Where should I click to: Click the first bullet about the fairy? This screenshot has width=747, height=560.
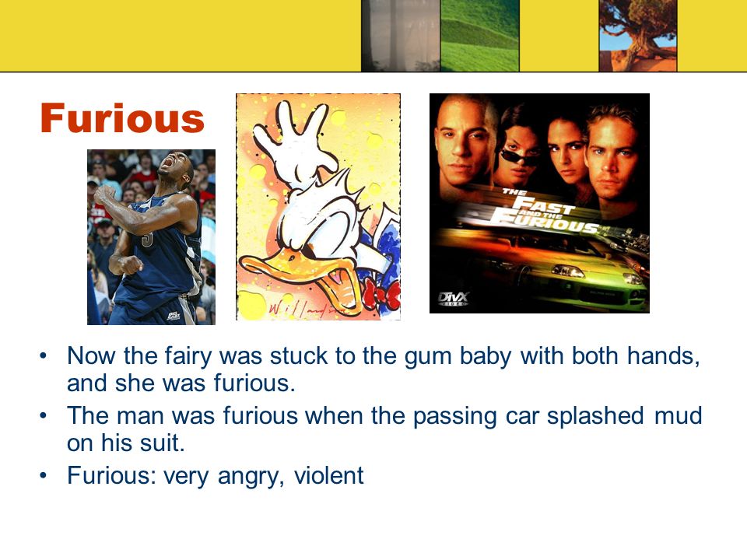tap(384, 369)
